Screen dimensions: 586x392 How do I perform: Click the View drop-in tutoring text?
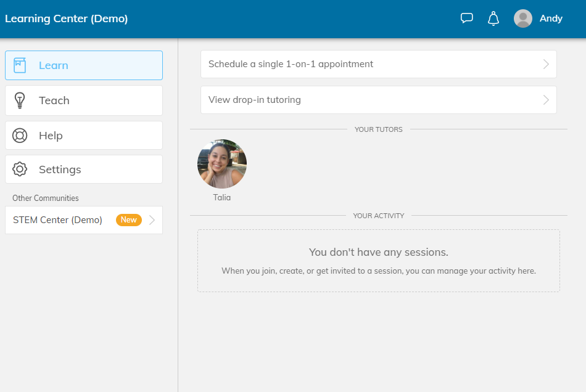255,100
